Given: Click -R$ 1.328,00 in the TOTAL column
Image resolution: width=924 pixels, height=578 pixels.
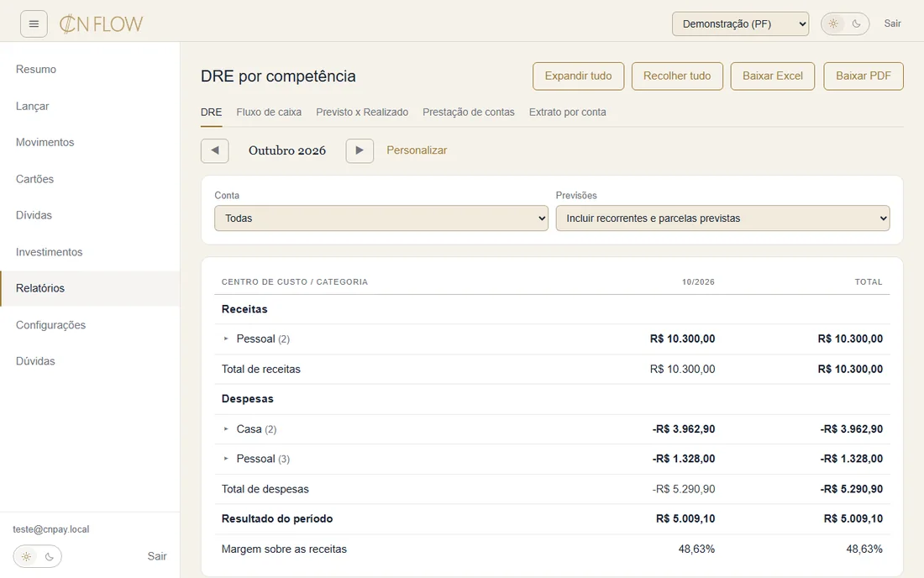Looking at the screenshot, I should (x=852, y=459).
